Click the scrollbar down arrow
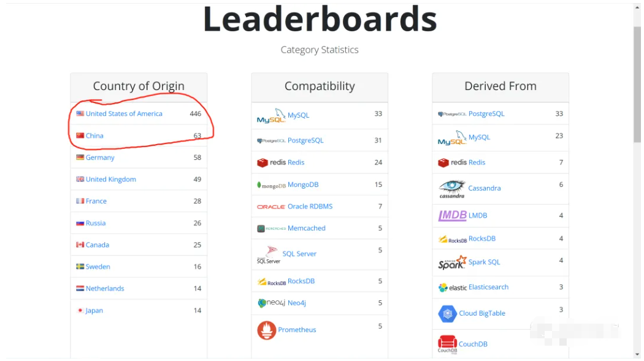 pyautogui.click(x=637, y=355)
